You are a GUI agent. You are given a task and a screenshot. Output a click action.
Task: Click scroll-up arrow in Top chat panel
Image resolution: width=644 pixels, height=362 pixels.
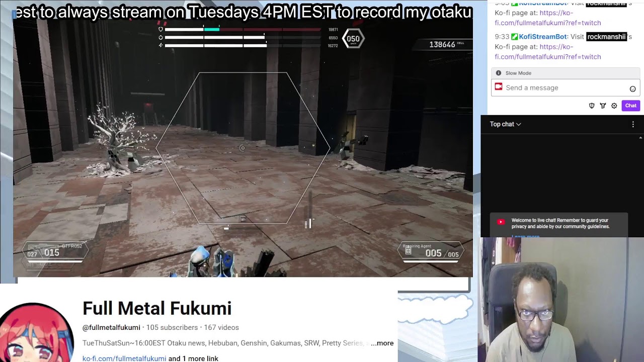640,137
